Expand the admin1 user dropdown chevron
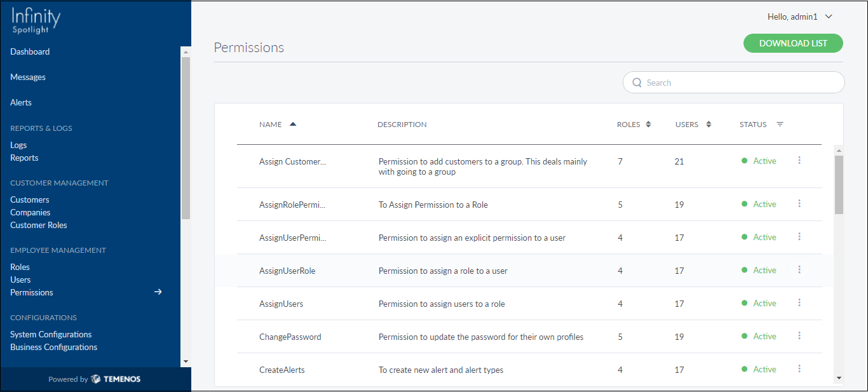This screenshot has width=868, height=392. pyautogui.click(x=829, y=17)
